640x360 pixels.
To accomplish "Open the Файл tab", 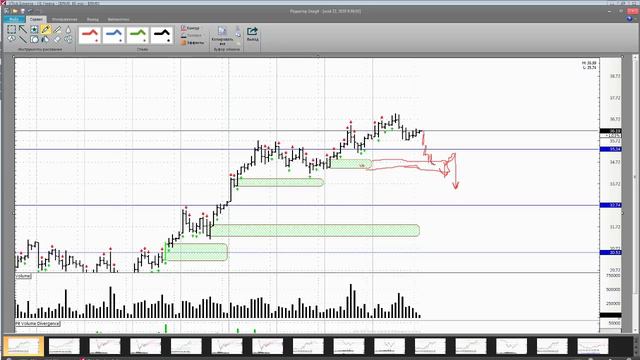I will [x=13, y=19].
